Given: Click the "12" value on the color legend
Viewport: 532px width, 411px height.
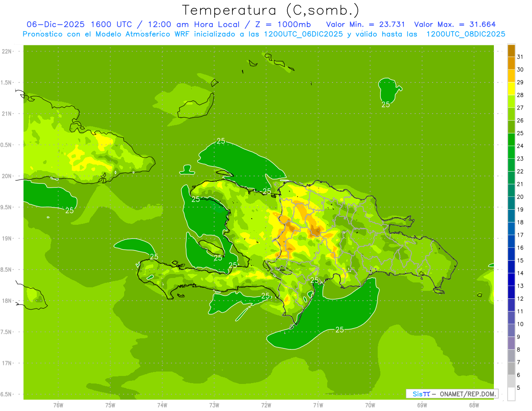Looking at the screenshot, I should pos(520,299).
